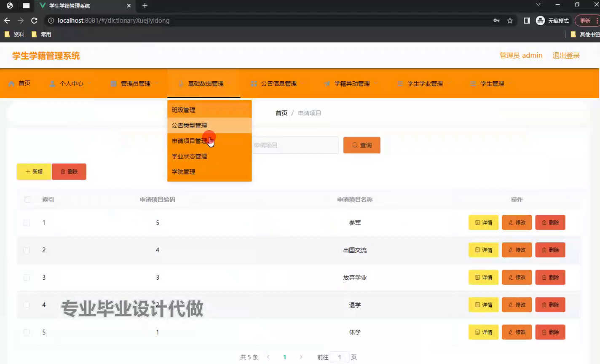Close the 学生学籍管理系统 tab
The image size is (600, 364).
click(x=129, y=5)
